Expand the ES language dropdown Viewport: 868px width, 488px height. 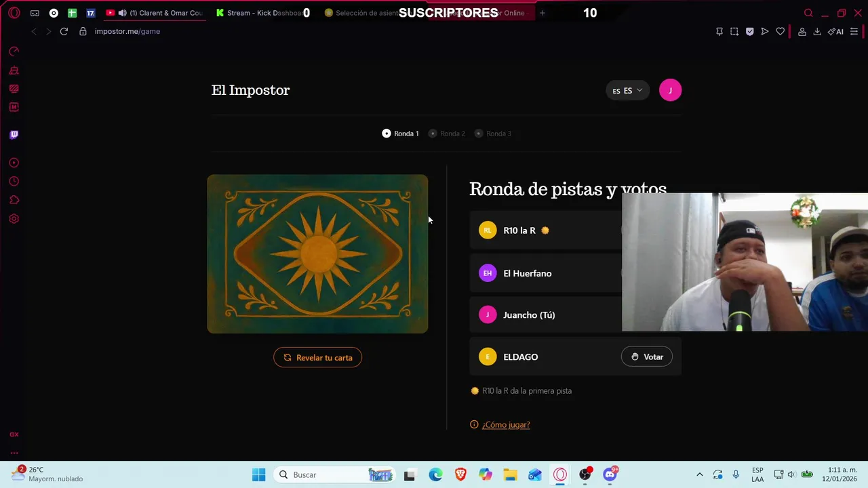(627, 90)
